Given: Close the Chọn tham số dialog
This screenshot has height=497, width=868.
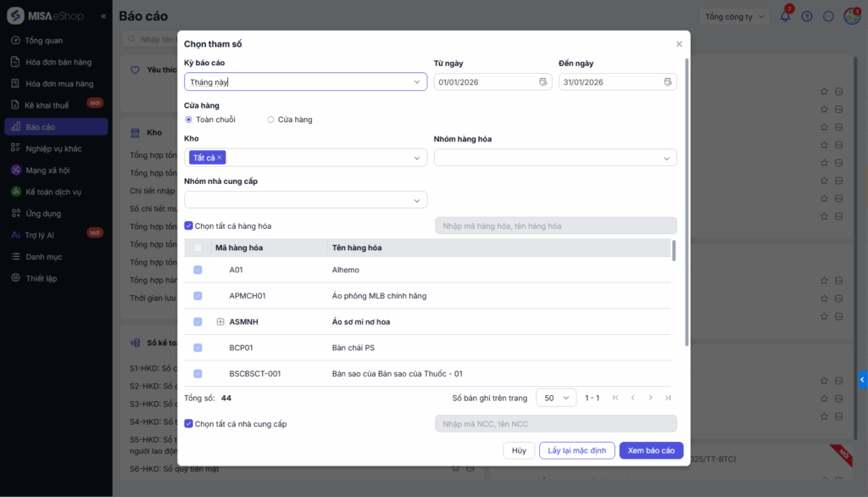Looking at the screenshot, I should [679, 44].
